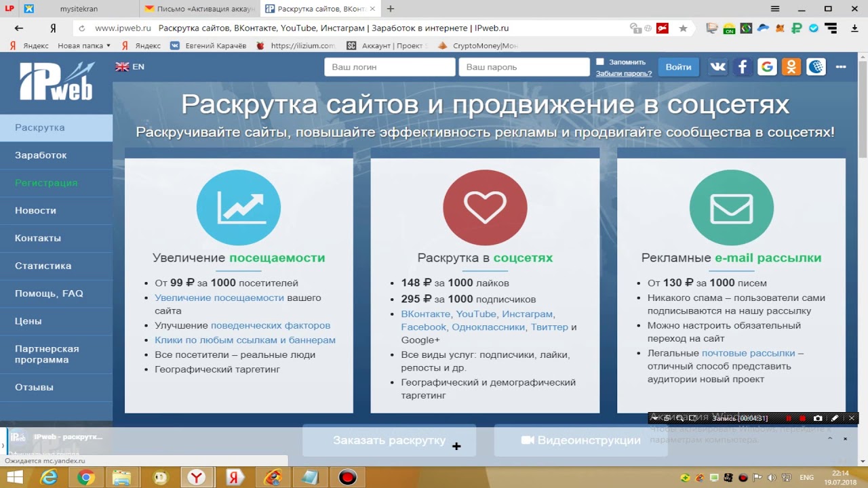This screenshot has height=488, width=868.
Task: Open a new browser tab
Action: coord(391,9)
